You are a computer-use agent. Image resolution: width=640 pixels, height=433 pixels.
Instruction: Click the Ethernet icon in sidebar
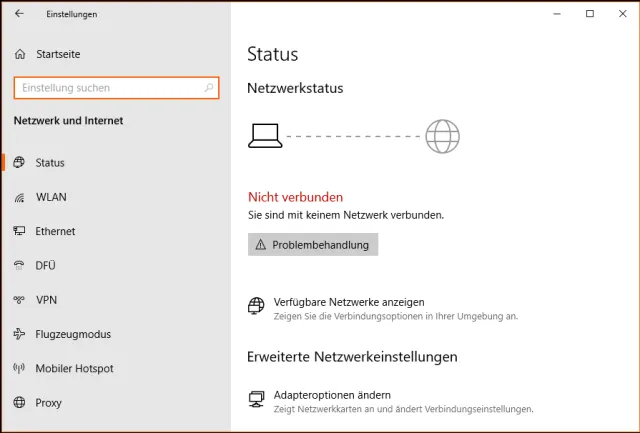(19, 231)
